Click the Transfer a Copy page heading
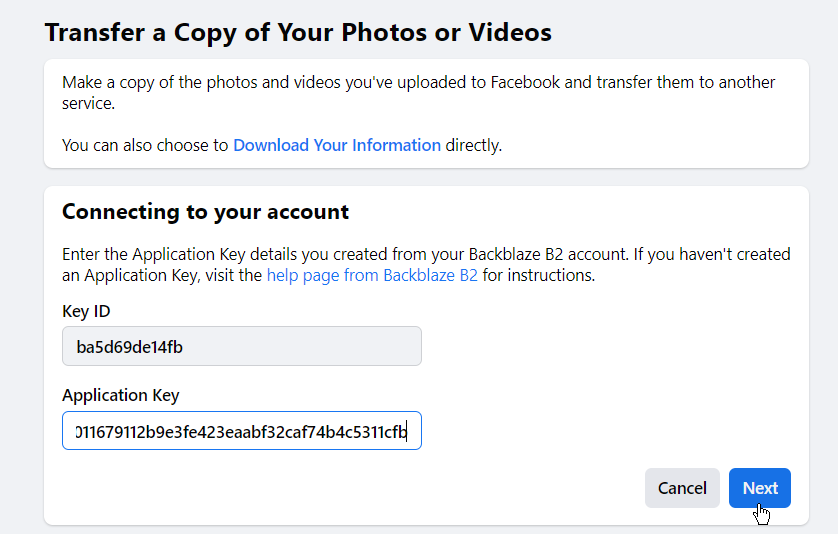The height and width of the screenshot is (534, 838). [x=298, y=33]
